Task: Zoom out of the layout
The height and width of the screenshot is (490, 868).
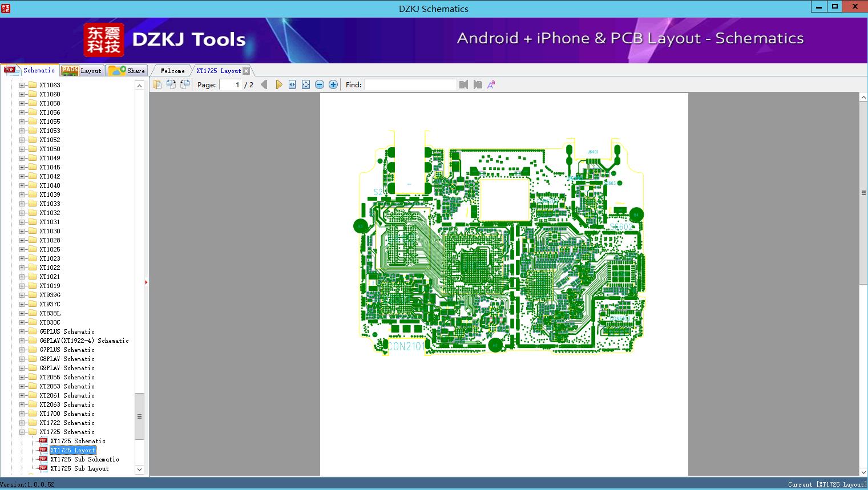Action: [320, 84]
